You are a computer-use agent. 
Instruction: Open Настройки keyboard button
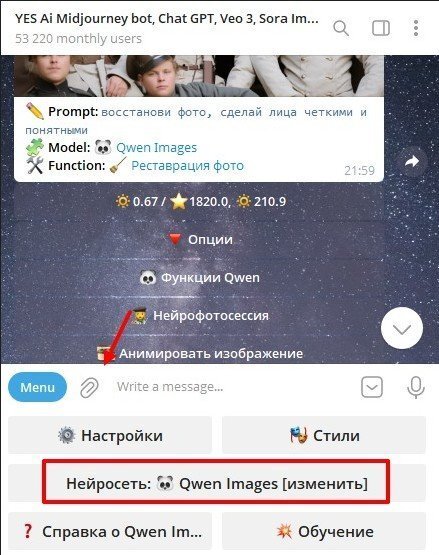pos(110,435)
